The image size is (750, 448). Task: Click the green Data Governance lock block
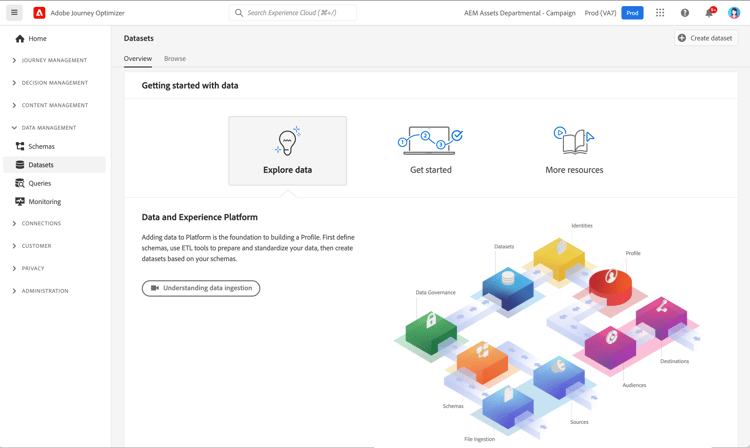point(431,333)
